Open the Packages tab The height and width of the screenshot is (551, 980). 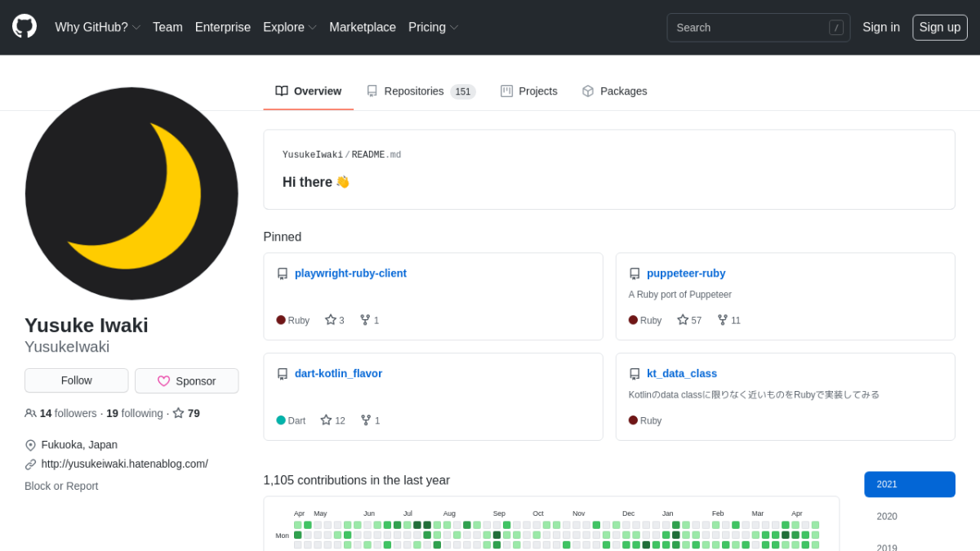click(614, 91)
